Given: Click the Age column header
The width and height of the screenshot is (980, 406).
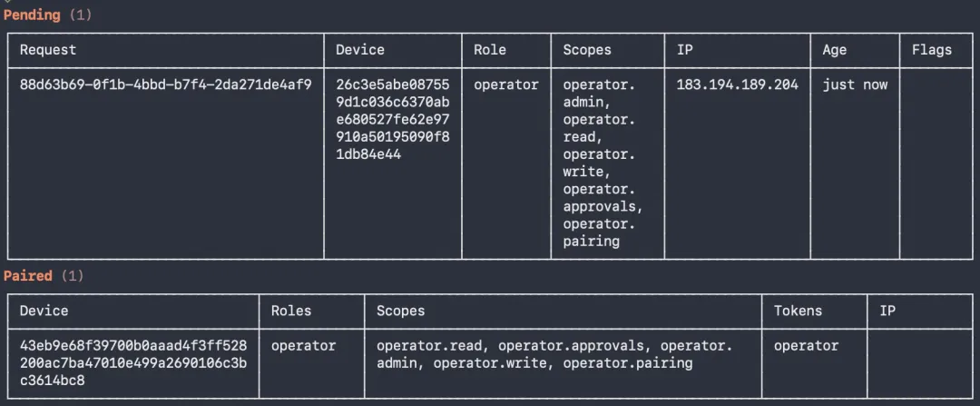Looking at the screenshot, I should coord(834,50).
